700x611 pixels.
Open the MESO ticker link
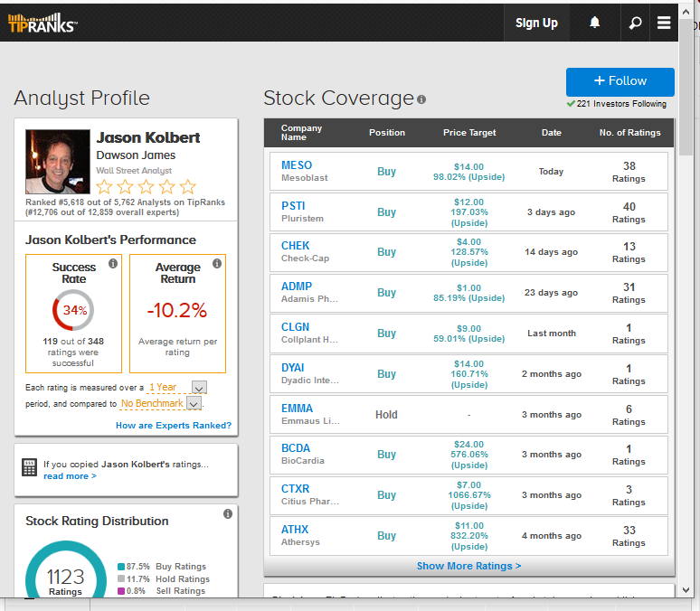pos(296,165)
